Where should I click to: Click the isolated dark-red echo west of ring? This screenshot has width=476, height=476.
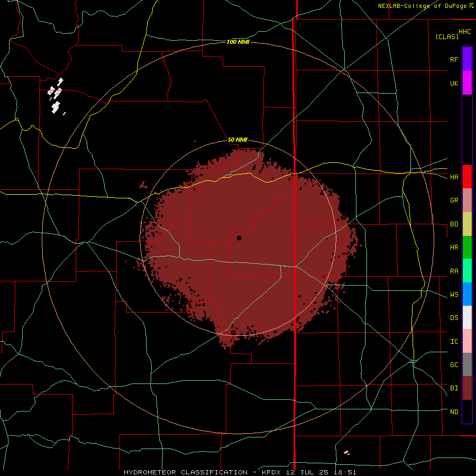[143, 184]
